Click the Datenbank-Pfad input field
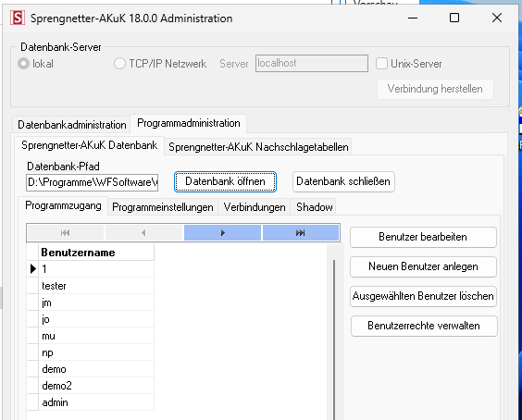 point(93,182)
